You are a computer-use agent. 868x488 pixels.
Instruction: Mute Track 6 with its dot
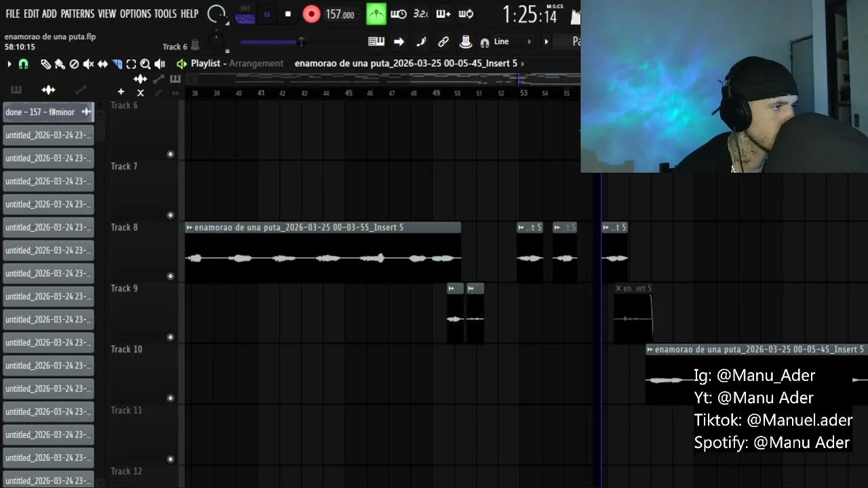click(170, 154)
